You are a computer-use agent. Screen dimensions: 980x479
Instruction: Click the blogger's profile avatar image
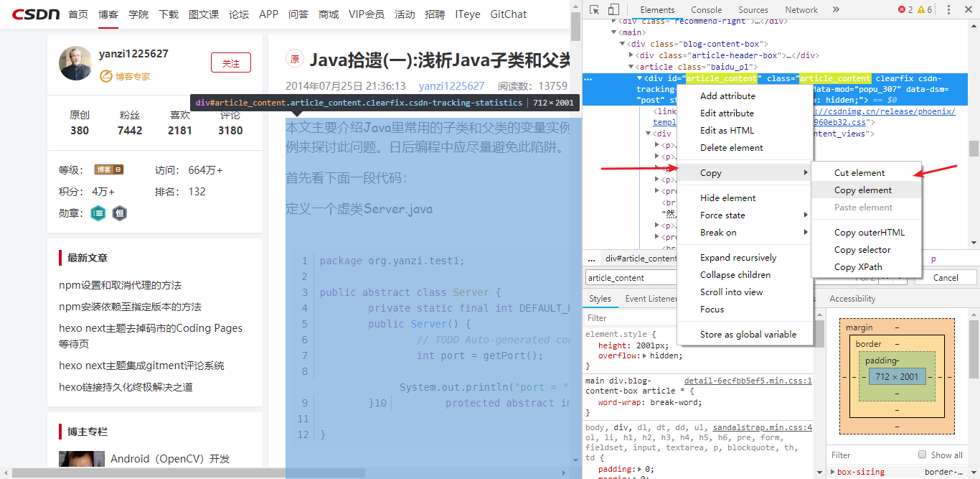pos(75,63)
